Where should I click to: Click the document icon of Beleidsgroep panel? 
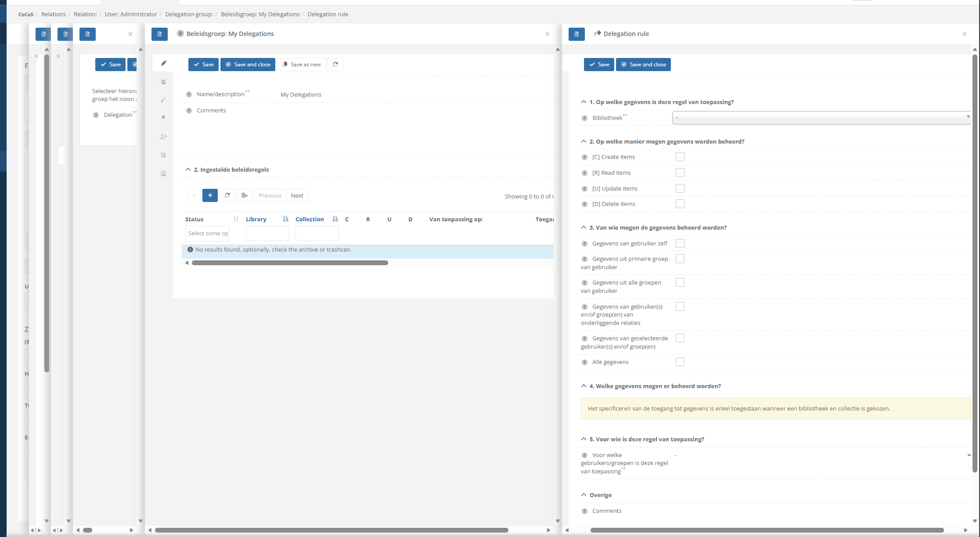[x=159, y=34]
